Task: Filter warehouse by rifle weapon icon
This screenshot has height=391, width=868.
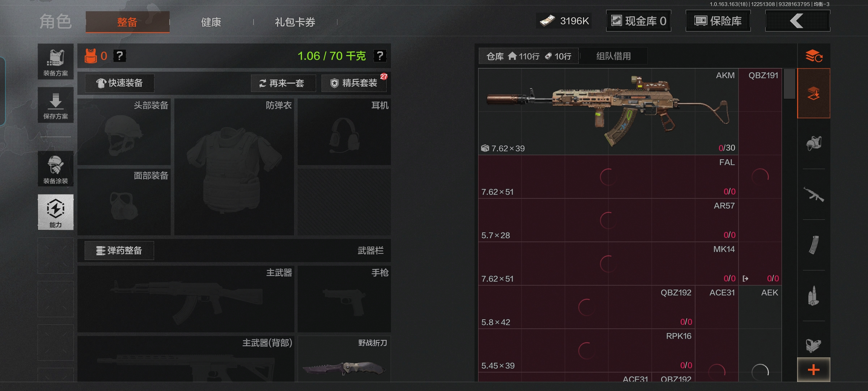Action: pyautogui.click(x=814, y=194)
